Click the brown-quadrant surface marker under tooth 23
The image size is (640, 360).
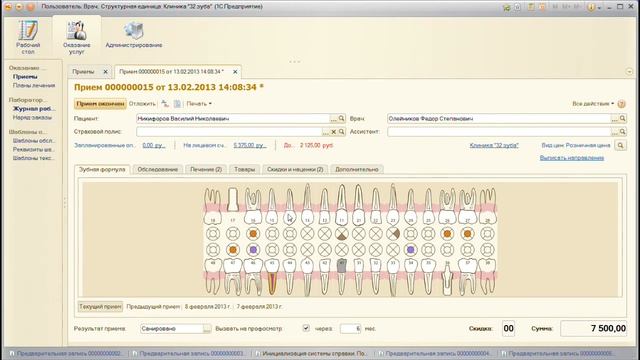(x=393, y=234)
